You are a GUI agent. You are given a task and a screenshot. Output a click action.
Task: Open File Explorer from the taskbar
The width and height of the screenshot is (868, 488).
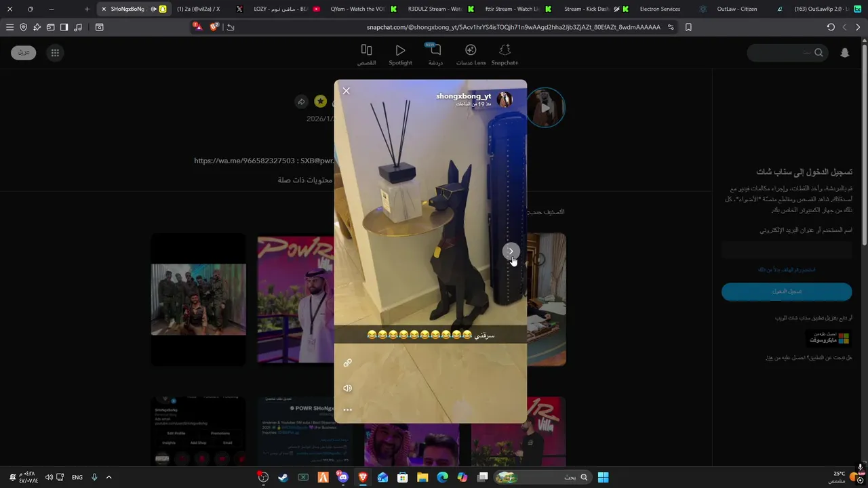coord(422,477)
